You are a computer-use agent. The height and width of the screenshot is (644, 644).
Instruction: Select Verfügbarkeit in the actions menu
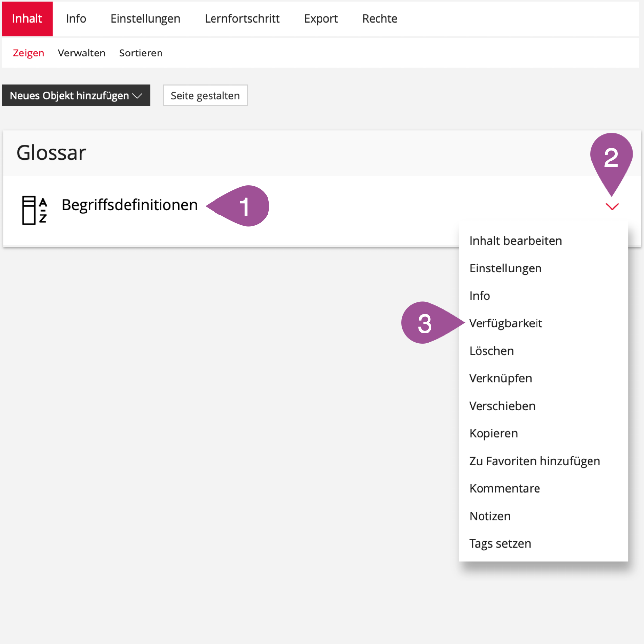coord(505,323)
